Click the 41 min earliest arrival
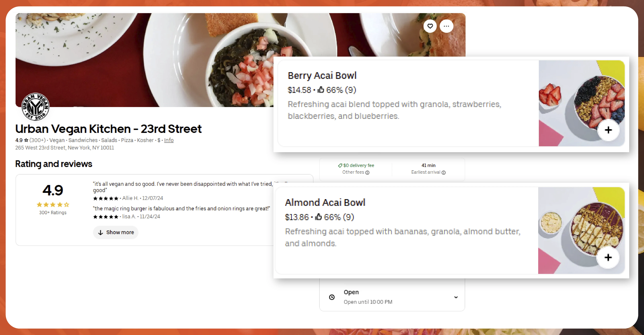Screen dimensions: 644x335 point(428,165)
